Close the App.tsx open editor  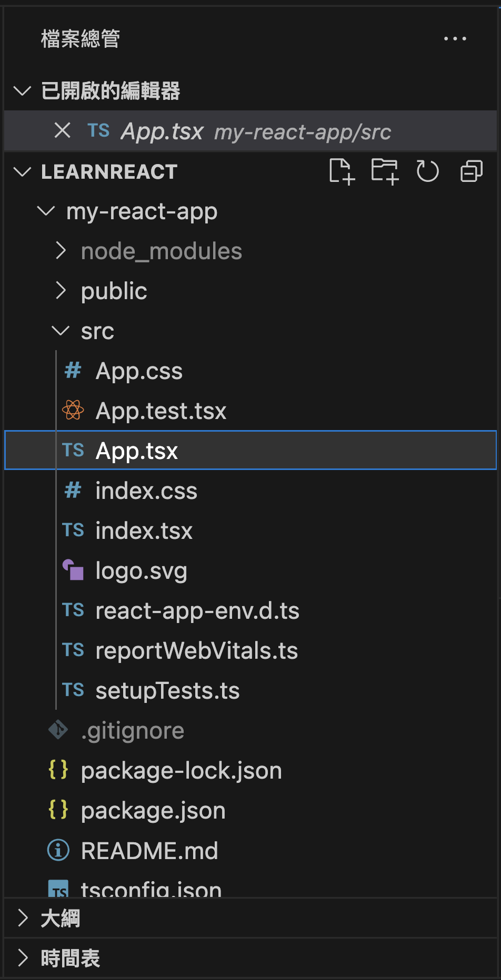click(x=63, y=130)
